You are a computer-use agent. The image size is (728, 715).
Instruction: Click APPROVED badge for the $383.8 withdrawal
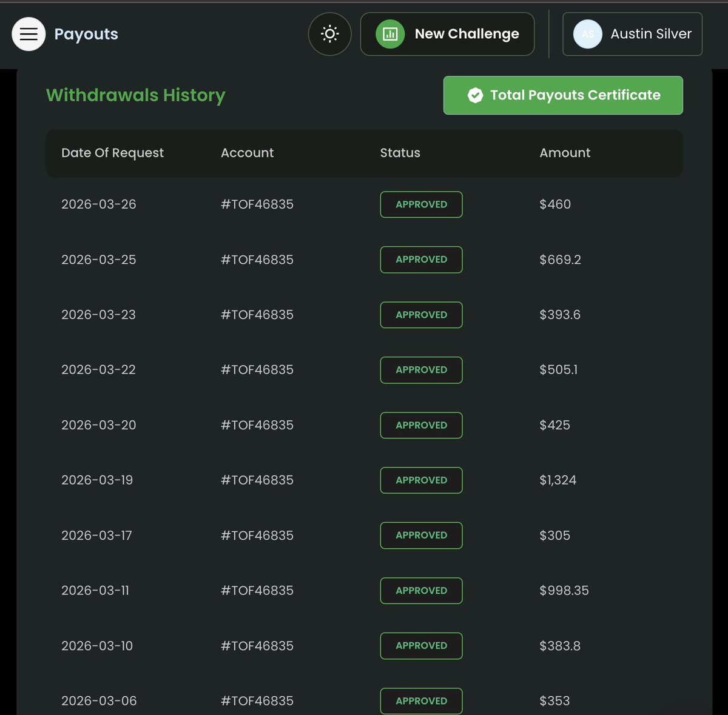tap(421, 646)
